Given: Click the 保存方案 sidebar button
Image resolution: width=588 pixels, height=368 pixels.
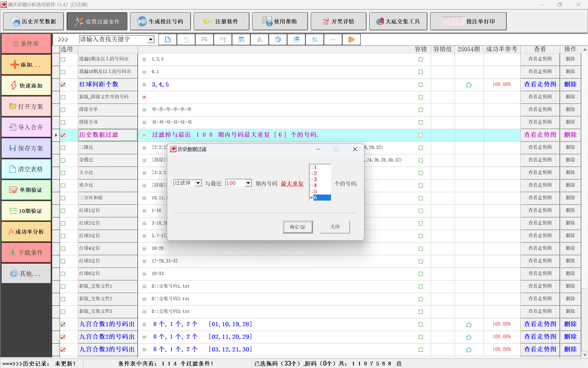Looking at the screenshot, I should [x=26, y=148].
